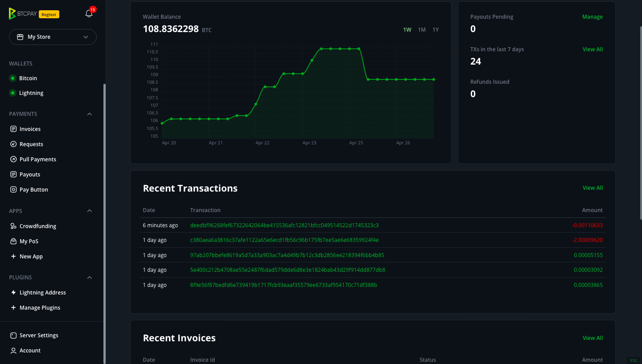The image size is (642, 364).
Task: Click the Lightning wallet status indicator
Action: (12, 93)
